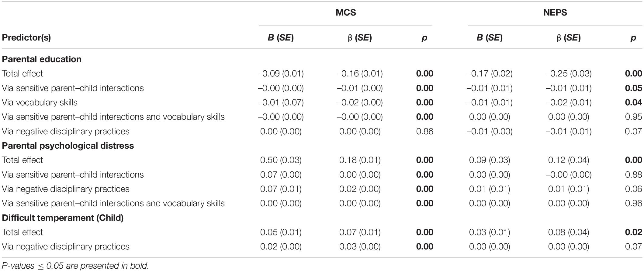Click MCS B value 0.50 (0.03)

tap(281, 160)
